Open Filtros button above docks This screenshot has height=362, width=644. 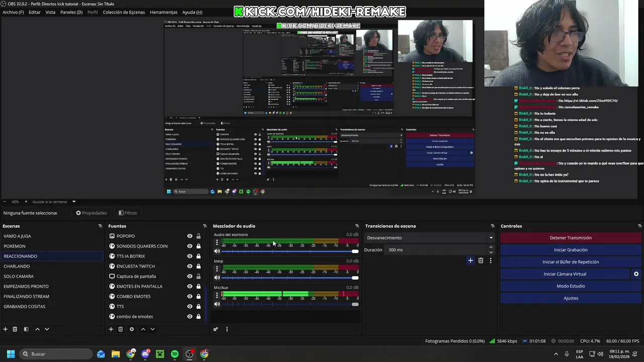(x=128, y=213)
